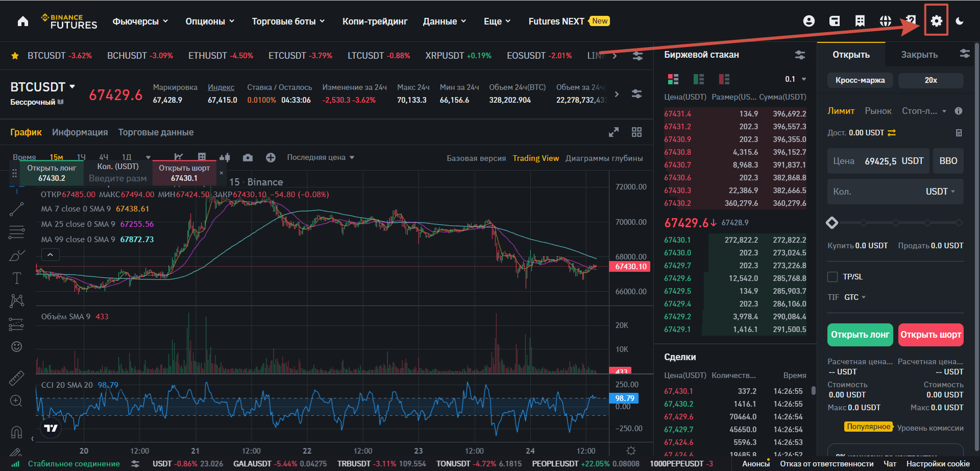Switch to the Информация tab
Screen dimensions: 980x471
(80, 132)
